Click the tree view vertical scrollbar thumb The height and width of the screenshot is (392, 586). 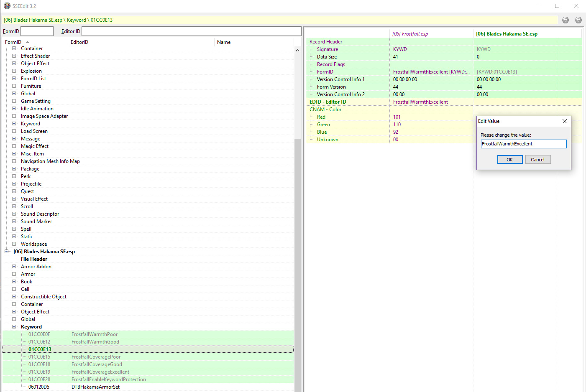pyautogui.click(x=297, y=265)
